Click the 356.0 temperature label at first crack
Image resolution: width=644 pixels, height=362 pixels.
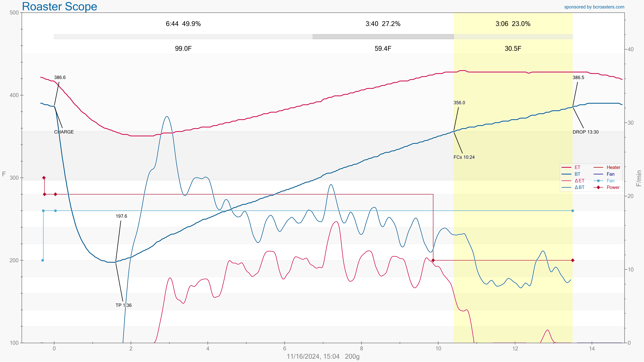point(459,103)
